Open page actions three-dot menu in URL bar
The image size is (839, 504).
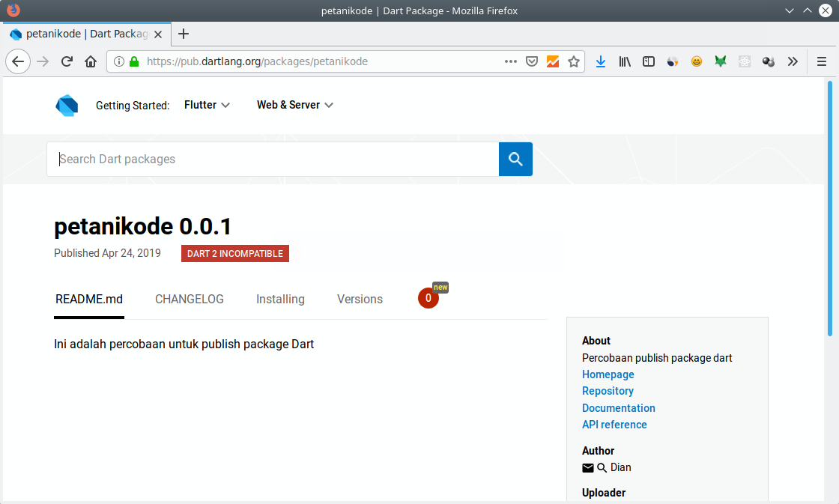pyautogui.click(x=511, y=61)
